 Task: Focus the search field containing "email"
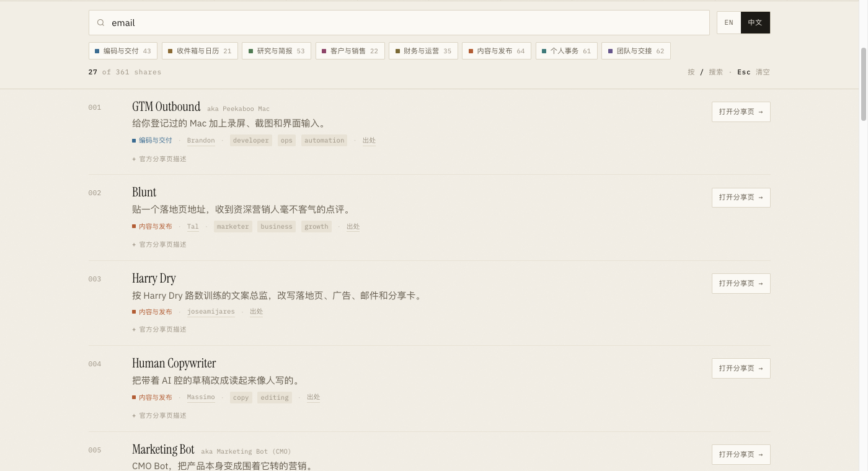399,23
